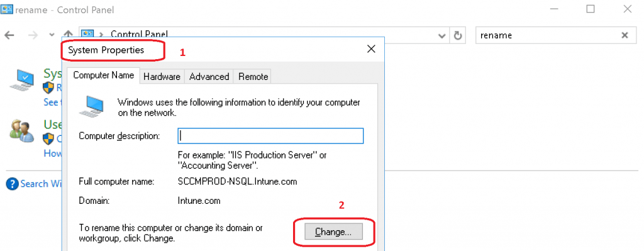Click the domain value Intune.com
This screenshot has width=644, height=251.
pos(199,201)
